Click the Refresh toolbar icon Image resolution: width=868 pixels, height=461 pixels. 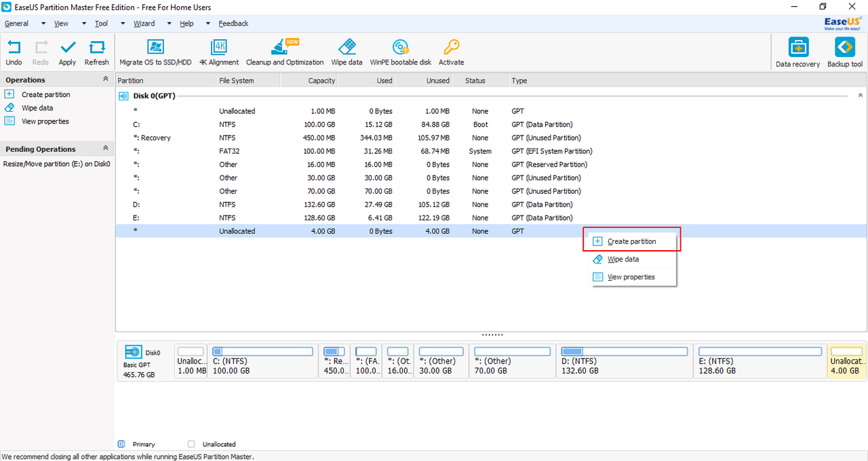(97, 47)
